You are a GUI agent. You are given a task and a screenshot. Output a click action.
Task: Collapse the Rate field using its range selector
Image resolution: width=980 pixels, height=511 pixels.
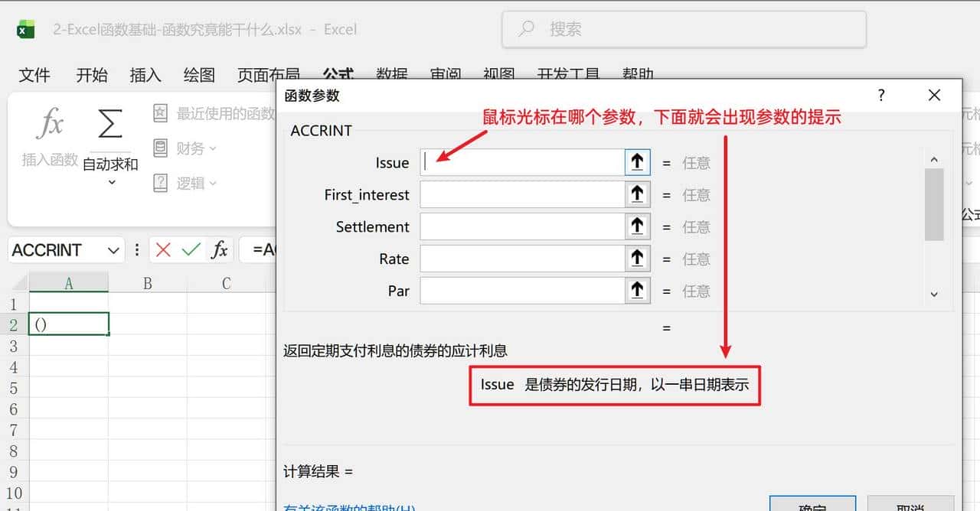point(637,258)
